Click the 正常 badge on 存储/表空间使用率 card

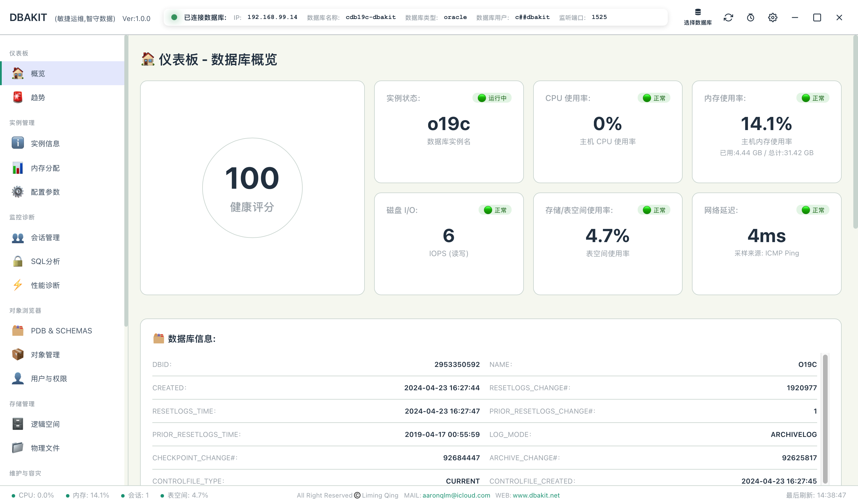[654, 210]
